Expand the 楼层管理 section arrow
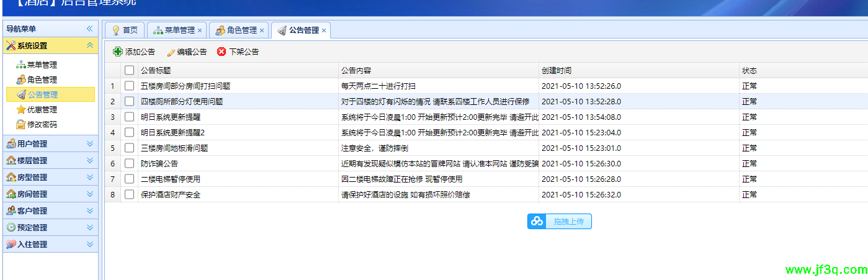 point(89,161)
